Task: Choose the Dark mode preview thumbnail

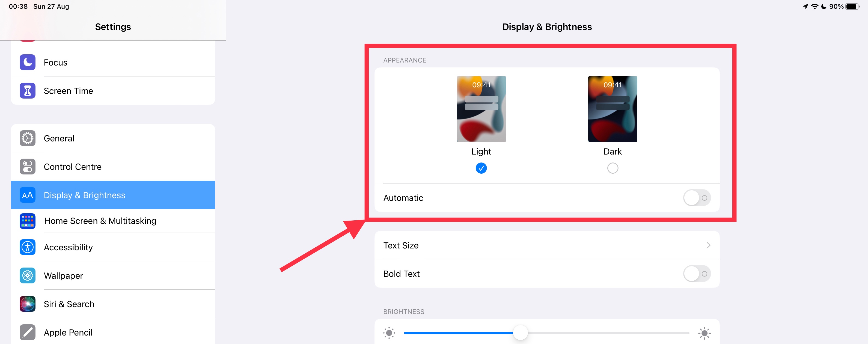Action: click(613, 109)
